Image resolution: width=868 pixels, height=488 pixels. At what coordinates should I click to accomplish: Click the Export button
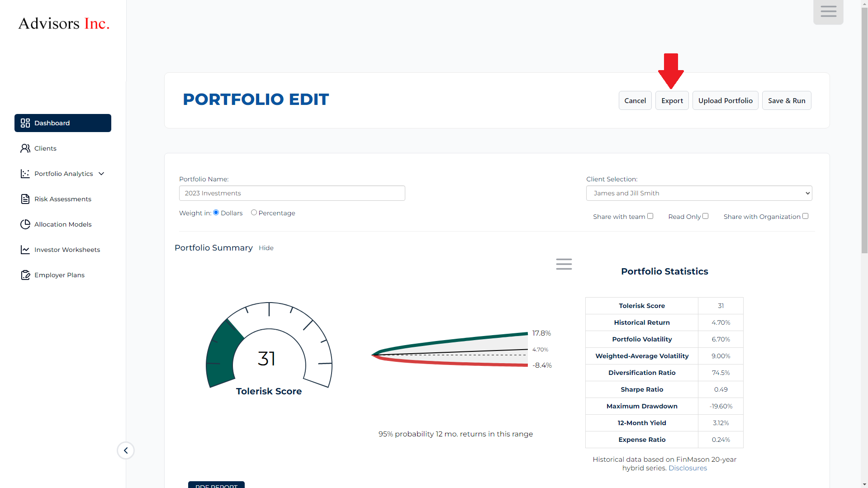pos(672,100)
